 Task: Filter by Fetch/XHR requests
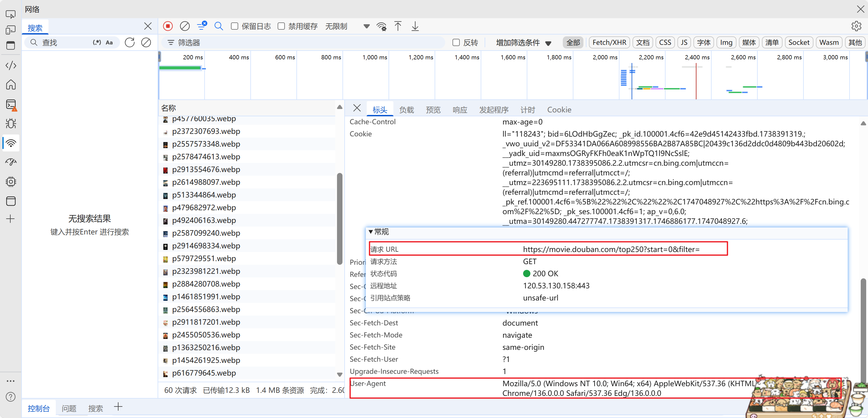tap(609, 43)
